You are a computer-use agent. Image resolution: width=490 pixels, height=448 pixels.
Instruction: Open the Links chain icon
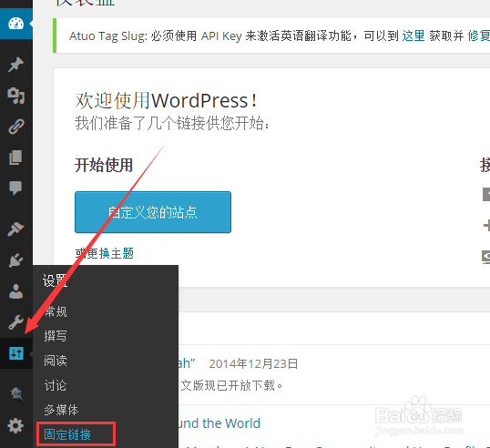15,127
